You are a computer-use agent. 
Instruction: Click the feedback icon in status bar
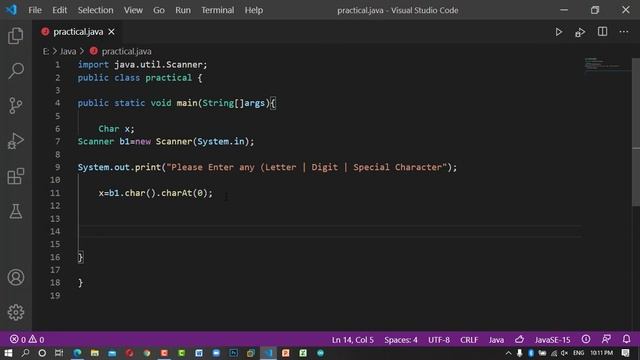606,339
